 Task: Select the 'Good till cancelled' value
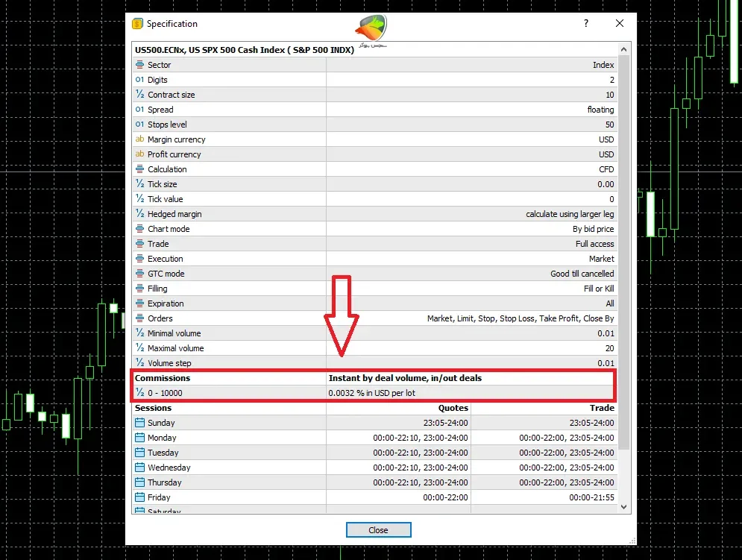[582, 274]
